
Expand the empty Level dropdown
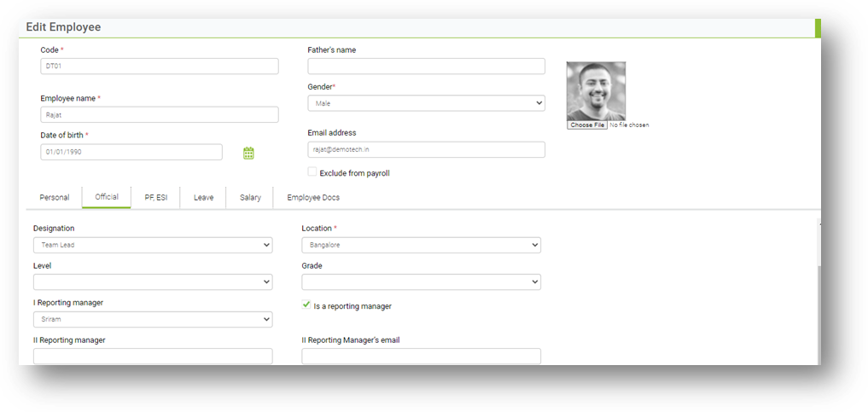coord(153,282)
